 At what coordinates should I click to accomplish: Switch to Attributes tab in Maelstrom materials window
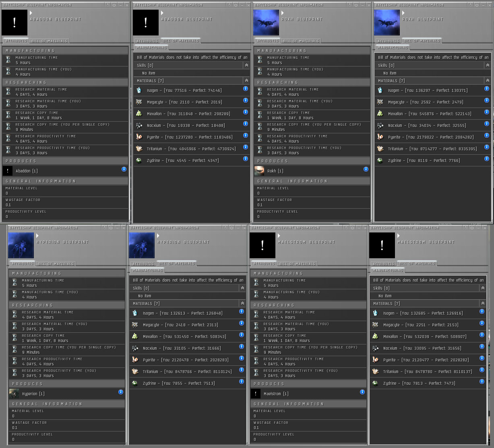click(x=383, y=264)
